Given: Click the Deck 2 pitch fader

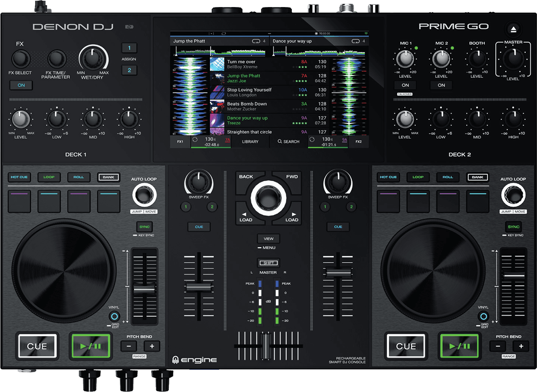Looking at the screenshot, I should click(x=514, y=276).
